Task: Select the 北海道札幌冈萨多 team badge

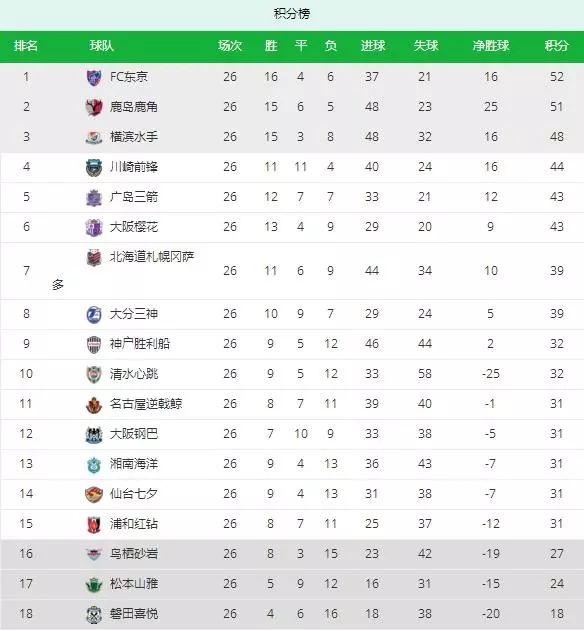Action: 94,258
